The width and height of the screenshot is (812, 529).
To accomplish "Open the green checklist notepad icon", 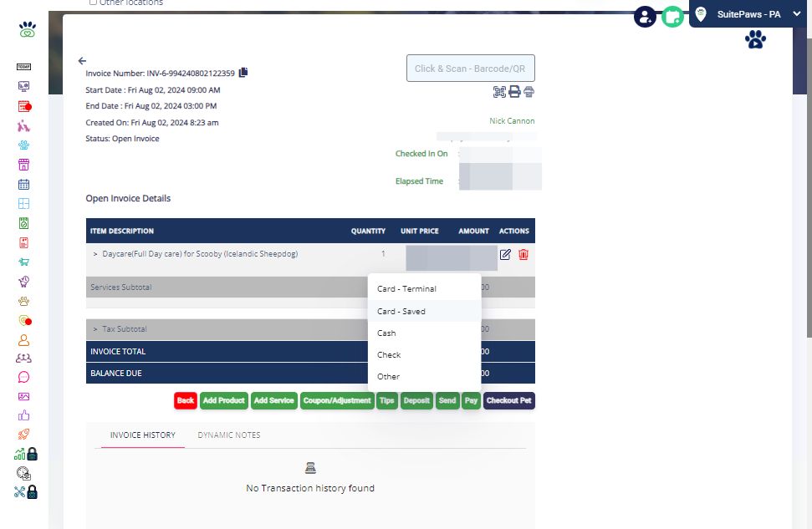I will 23,223.
